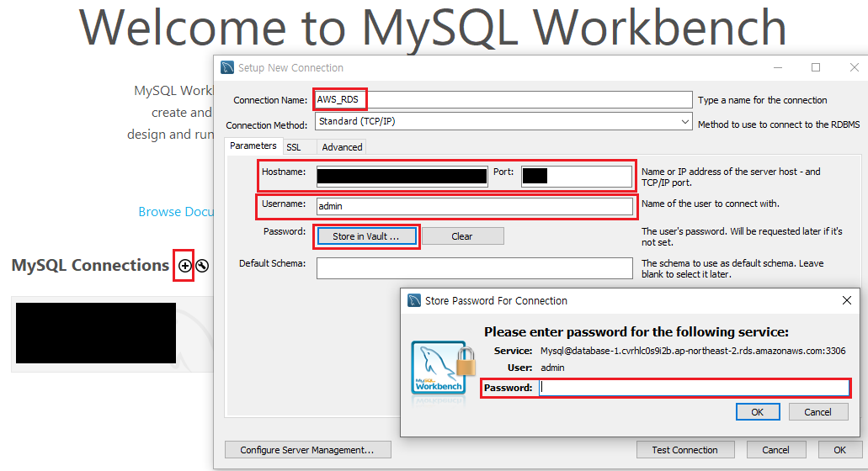Focus the Hostname input field
The width and height of the screenshot is (868, 471).
tap(402, 177)
